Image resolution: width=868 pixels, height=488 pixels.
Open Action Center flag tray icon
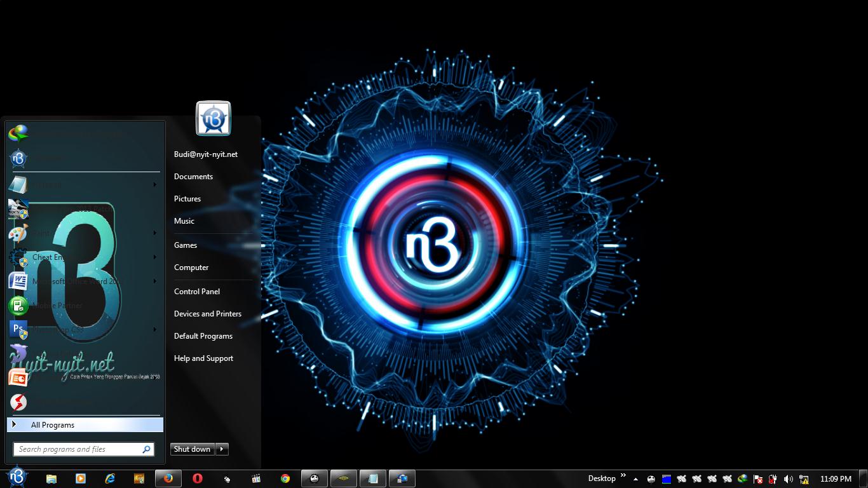tap(758, 479)
